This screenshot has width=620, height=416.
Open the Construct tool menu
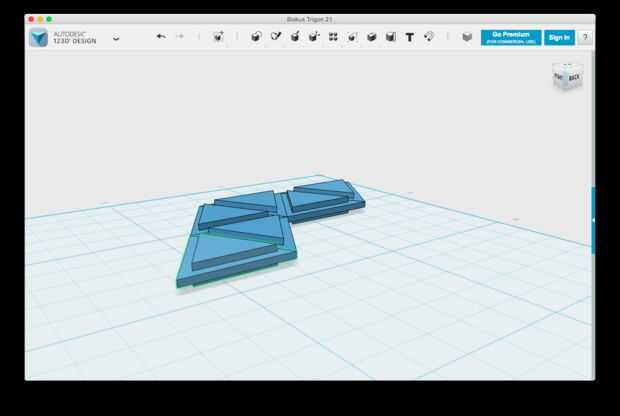pos(295,37)
